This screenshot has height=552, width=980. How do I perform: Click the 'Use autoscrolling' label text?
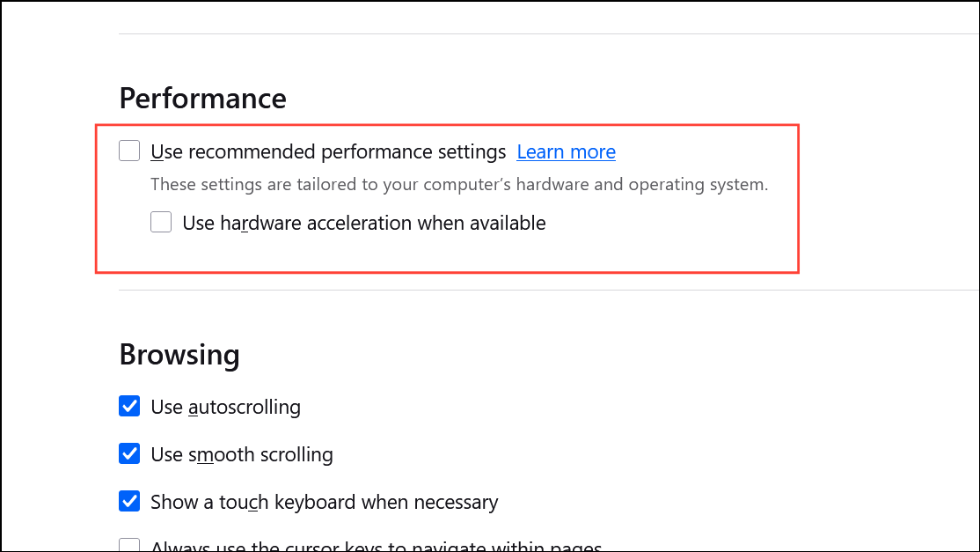pos(225,407)
